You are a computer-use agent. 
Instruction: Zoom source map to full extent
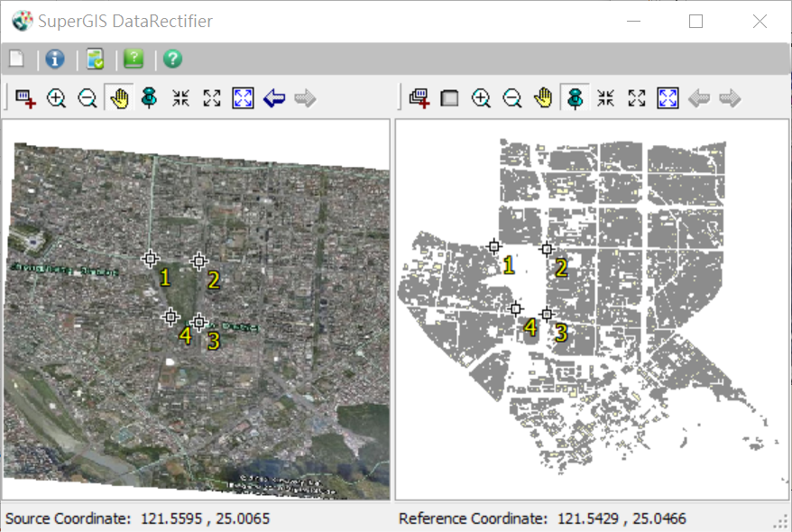point(243,98)
